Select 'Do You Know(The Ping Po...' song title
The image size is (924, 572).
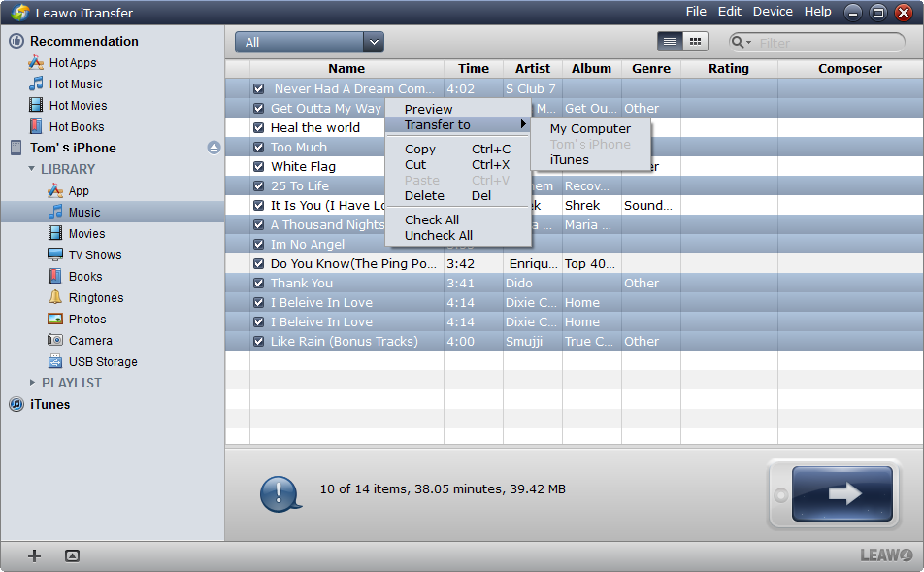coord(353,263)
